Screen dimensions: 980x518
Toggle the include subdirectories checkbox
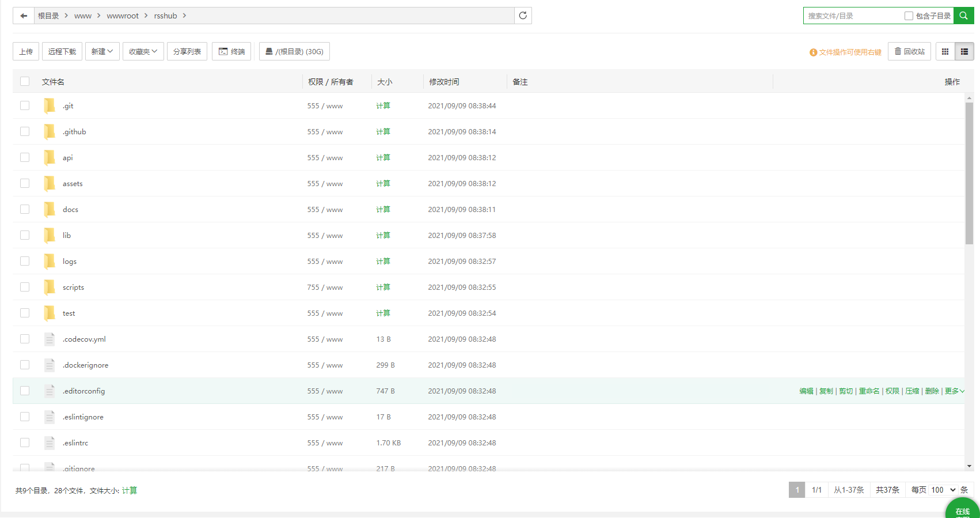click(909, 16)
